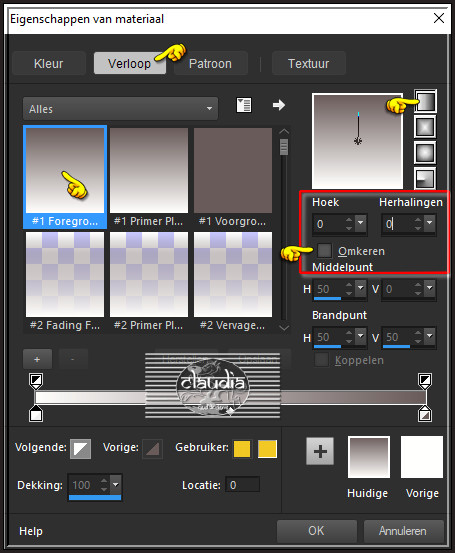Expand the Alles category dropdown
The height and width of the screenshot is (553, 455).
[x=120, y=109]
